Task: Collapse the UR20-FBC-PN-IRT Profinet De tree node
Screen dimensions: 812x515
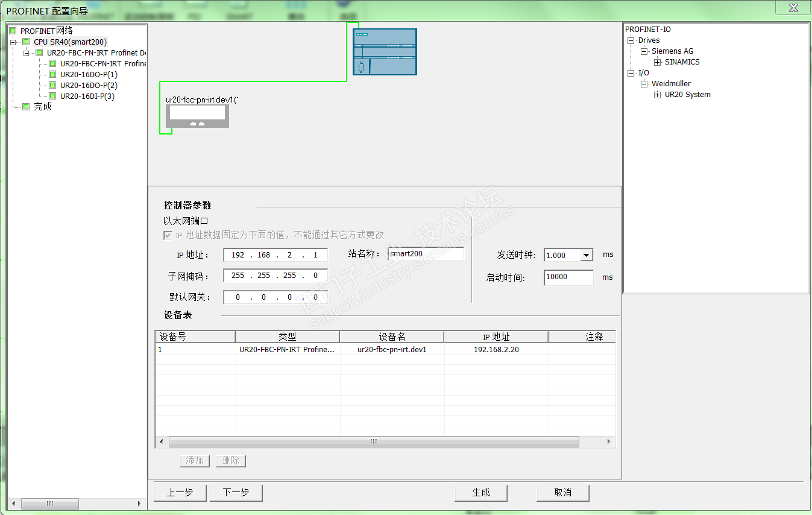Action: [26, 52]
